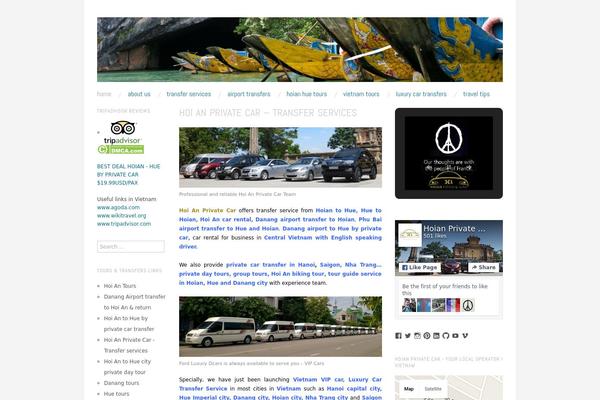Click the Eiffel peace sign thoughts image
600x400 pixels.
[x=449, y=153]
